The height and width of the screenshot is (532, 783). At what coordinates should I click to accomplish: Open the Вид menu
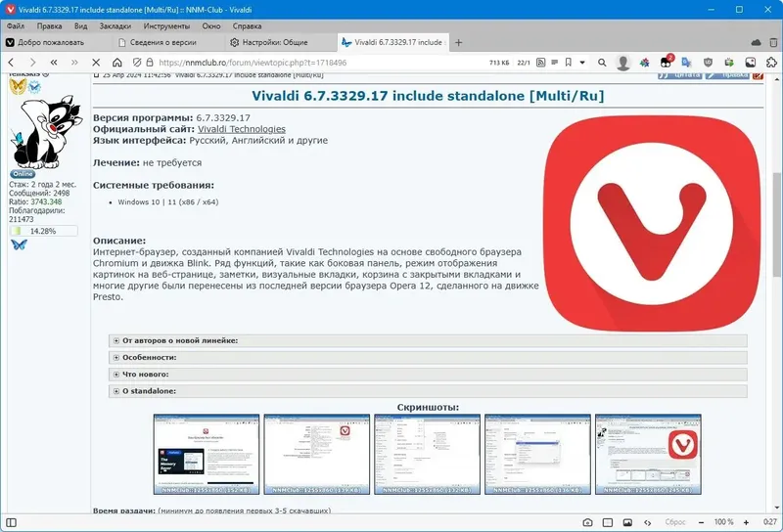click(80, 26)
